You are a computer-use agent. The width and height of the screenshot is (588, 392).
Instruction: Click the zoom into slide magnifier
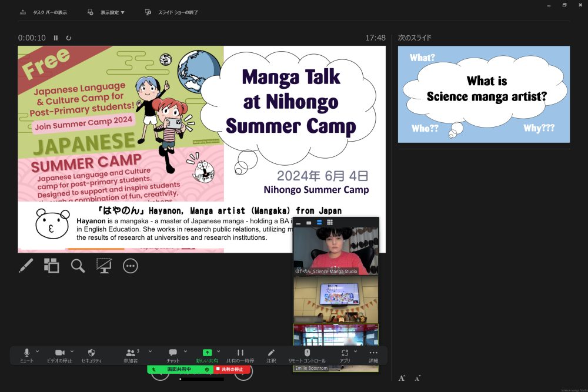[x=78, y=266]
